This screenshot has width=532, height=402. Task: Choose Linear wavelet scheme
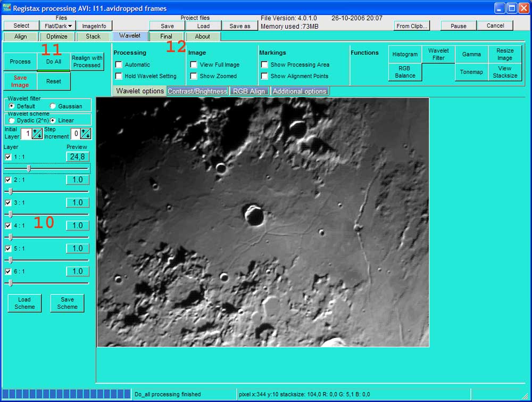point(53,120)
